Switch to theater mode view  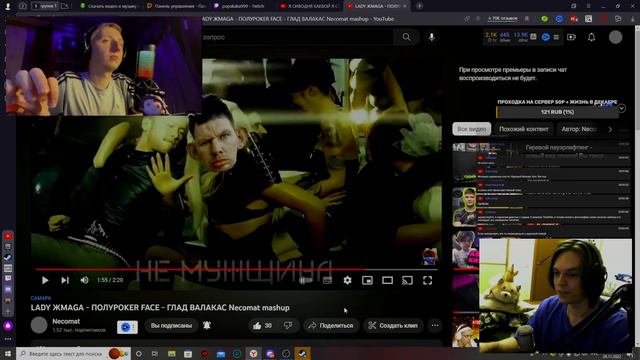point(387,280)
